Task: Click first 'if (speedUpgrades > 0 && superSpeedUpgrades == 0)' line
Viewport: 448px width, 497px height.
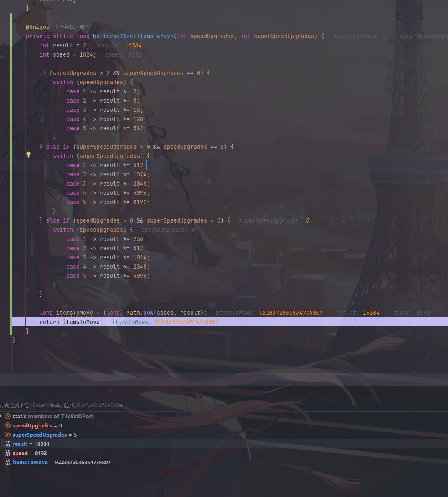Action: click(x=124, y=73)
